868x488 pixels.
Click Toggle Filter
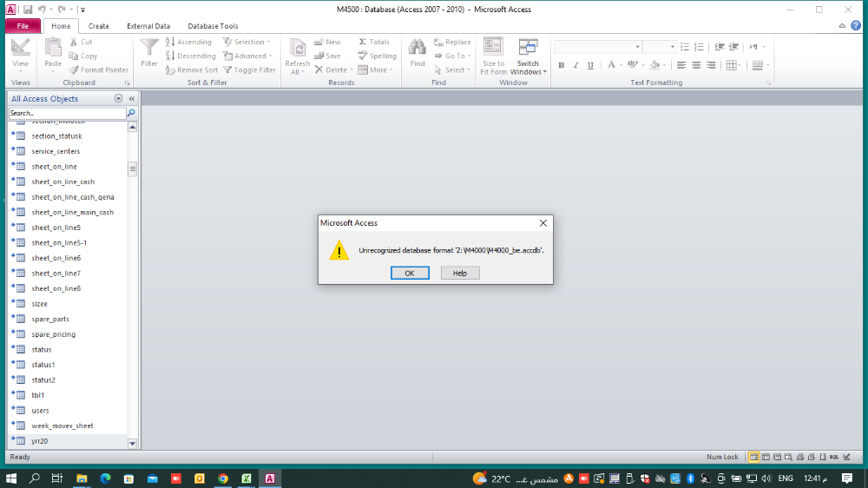[x=249, y=69]
